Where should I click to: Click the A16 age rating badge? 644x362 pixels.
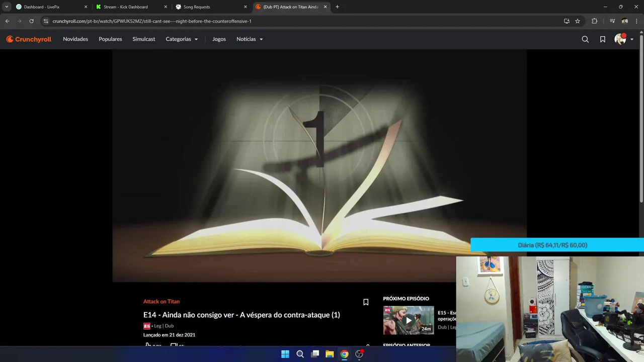[147, 326]
